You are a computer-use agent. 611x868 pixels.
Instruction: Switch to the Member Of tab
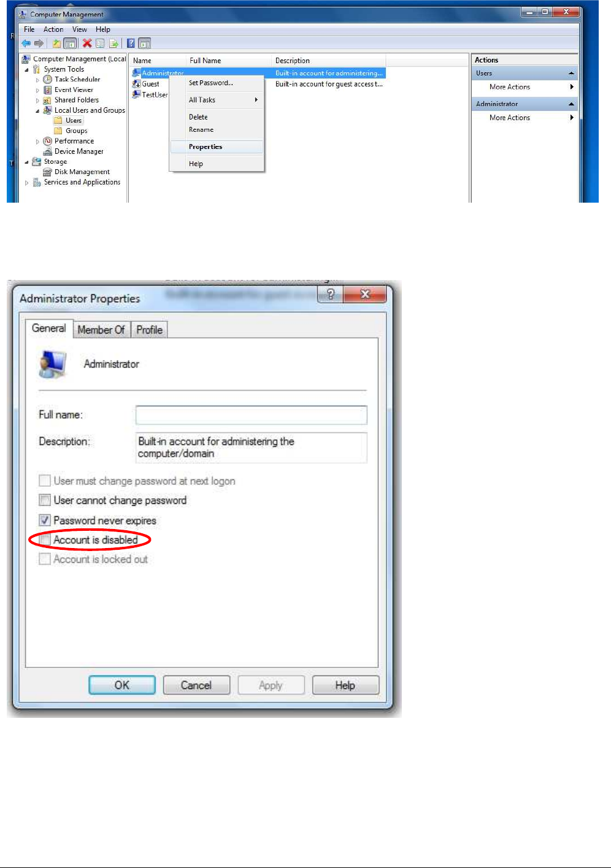point(101,330)
